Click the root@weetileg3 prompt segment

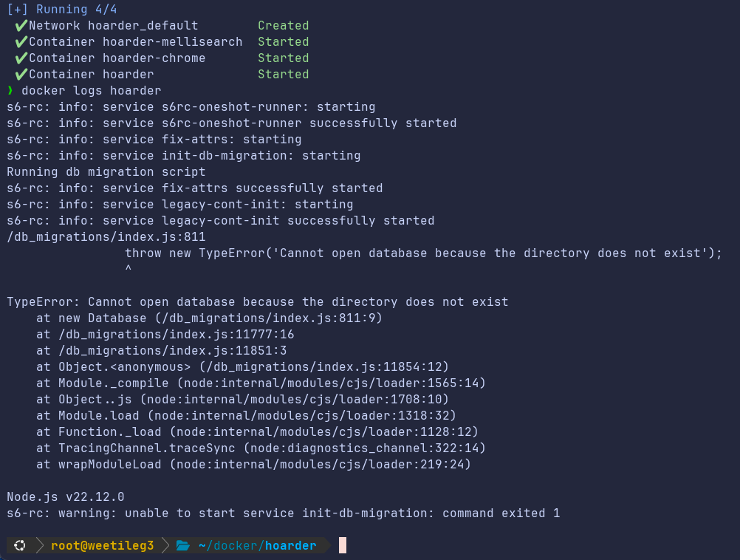tap(103, 546)
